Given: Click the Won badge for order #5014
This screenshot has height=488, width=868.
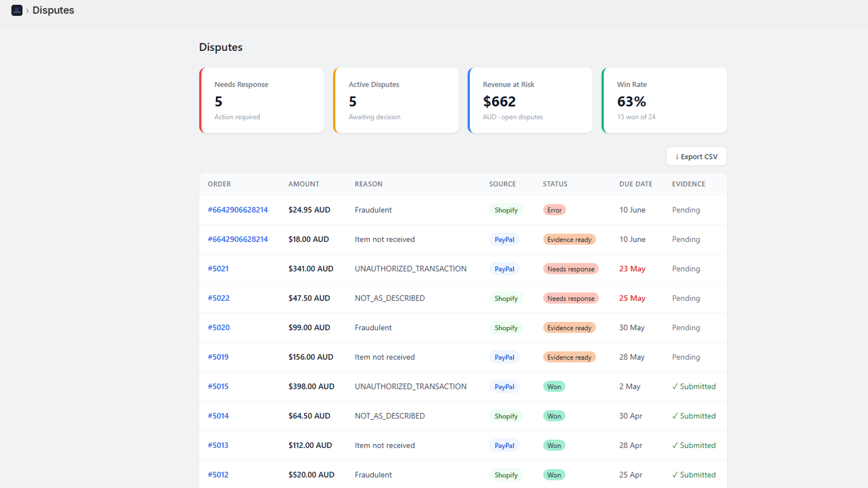Looking at the screenshot, I should click(x=554, y=416).
